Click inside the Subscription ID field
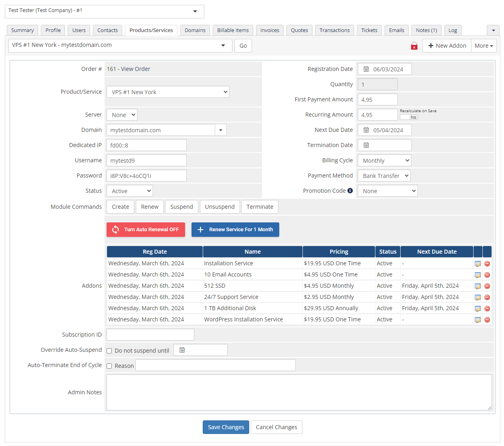Image resolution: width=504 pixels, height=446 pixels. 150,334
